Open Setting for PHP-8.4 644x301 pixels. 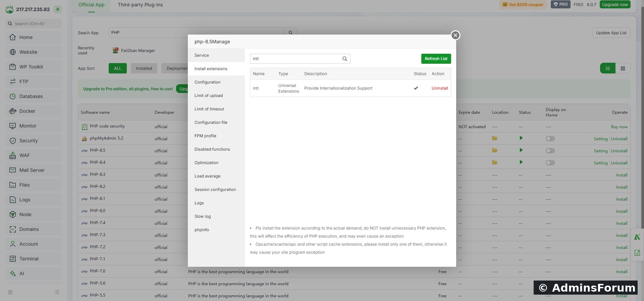pyautogui.click(x=600, y=163)
